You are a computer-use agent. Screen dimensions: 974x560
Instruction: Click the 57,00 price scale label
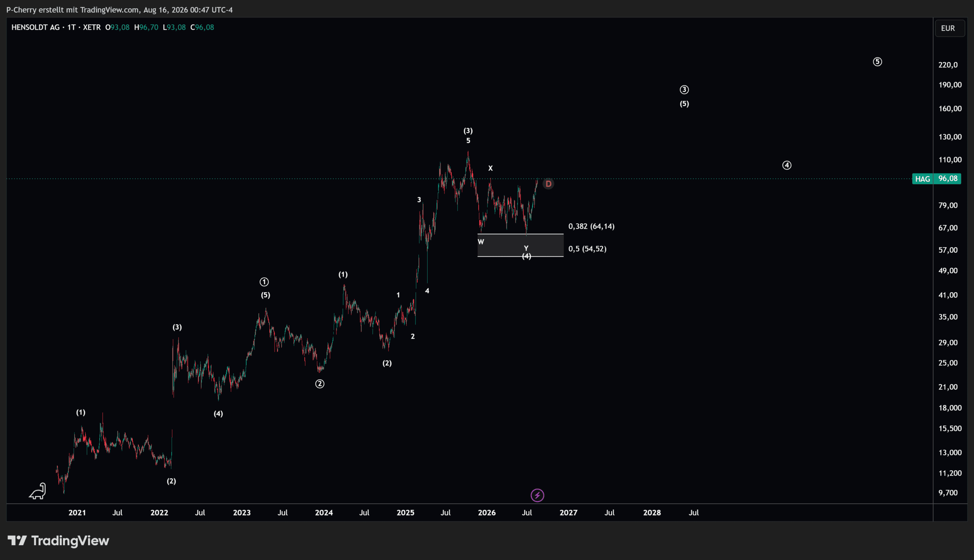(x=948, y=250)
